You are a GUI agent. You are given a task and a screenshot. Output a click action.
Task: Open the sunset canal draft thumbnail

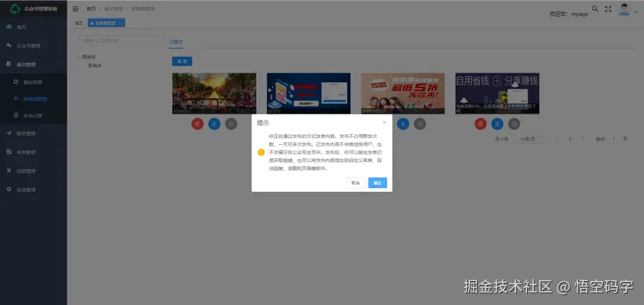tap(214, 93)
